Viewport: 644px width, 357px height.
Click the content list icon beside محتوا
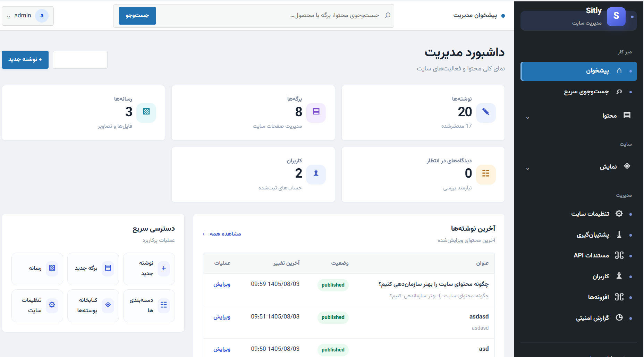point(627,115)
